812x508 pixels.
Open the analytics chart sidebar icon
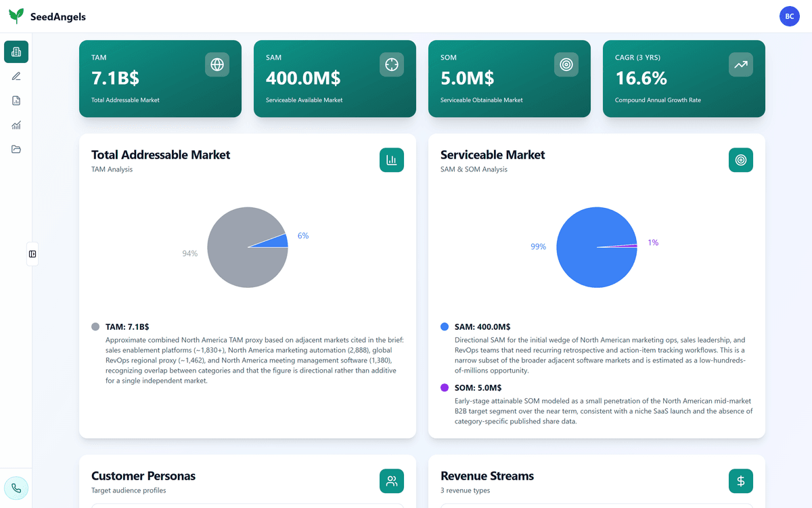16,125
